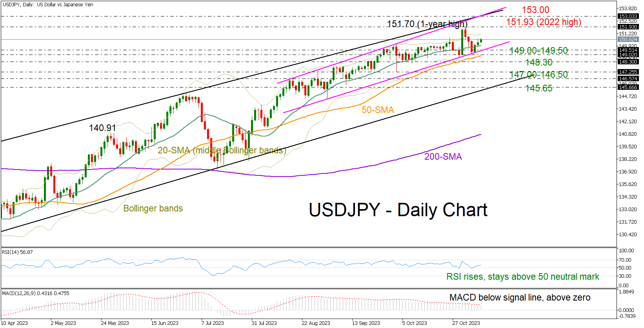Select the 151.93 (2022 high) label
This screenshot has height=328, width=644.
[x=544, y=22]
